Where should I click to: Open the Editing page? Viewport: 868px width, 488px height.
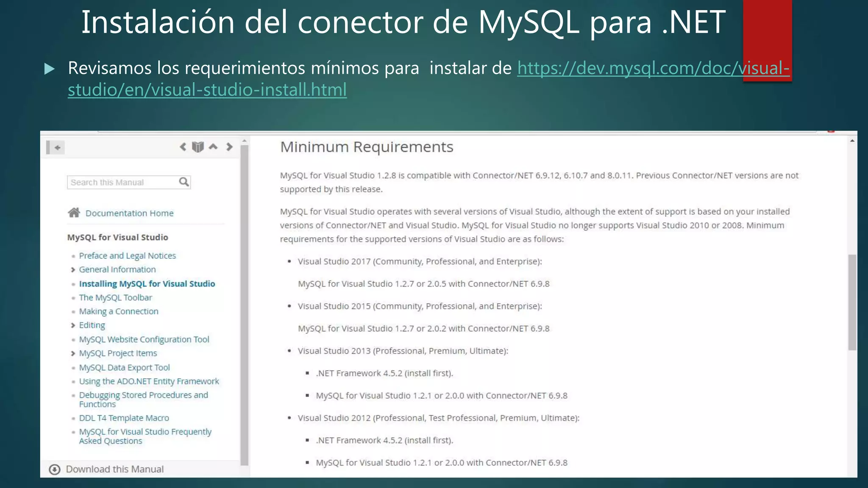pyautogui.click(x=92, y=325)
